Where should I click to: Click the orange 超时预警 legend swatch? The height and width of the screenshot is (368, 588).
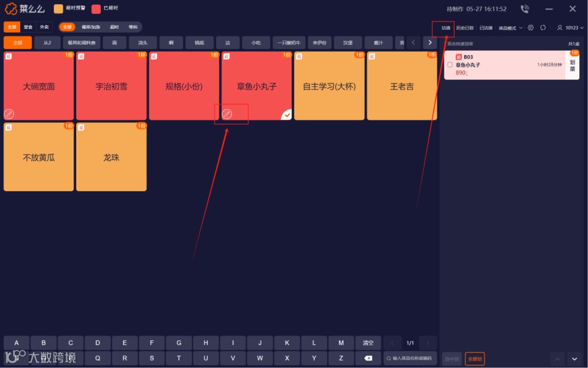tap(58, 9)
